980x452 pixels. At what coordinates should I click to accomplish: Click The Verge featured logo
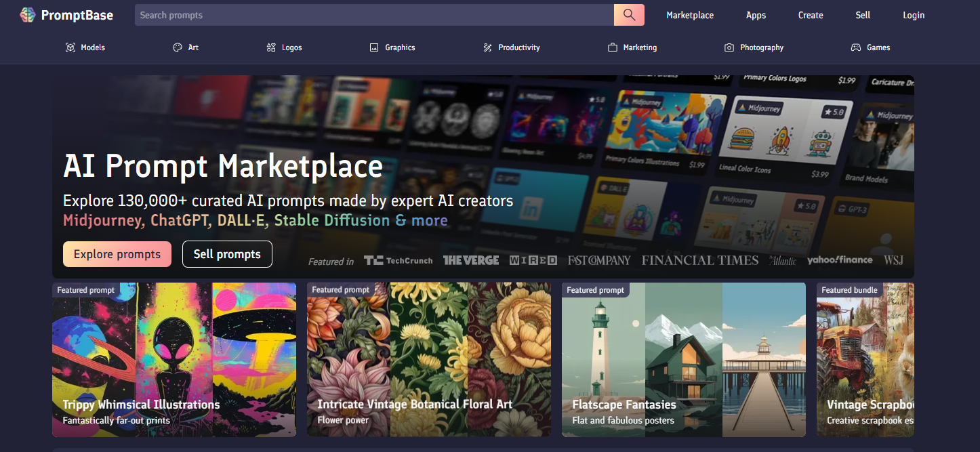coord(471,260)
